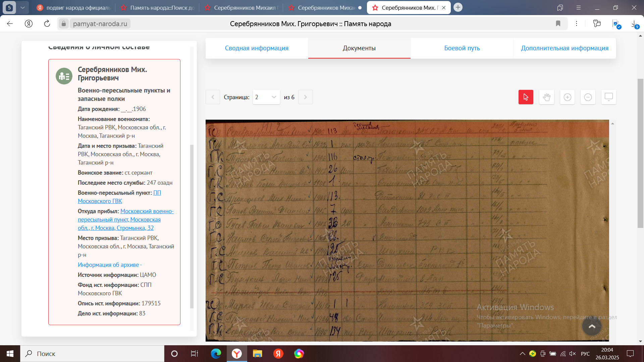Go to the previous document page
The image size is (644, 362).
[x=213, y=97]
